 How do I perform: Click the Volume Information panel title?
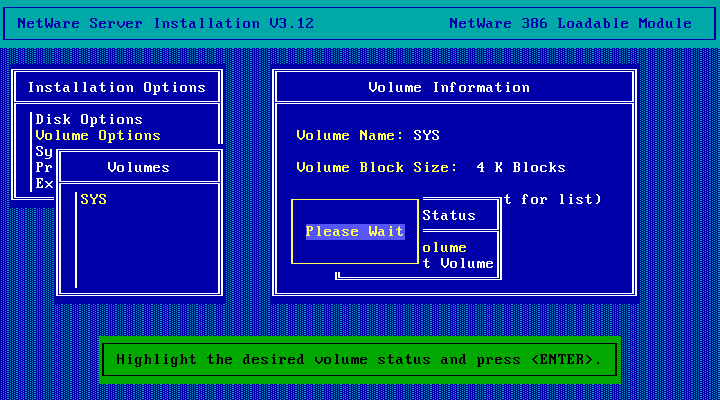tap(449, 87)
